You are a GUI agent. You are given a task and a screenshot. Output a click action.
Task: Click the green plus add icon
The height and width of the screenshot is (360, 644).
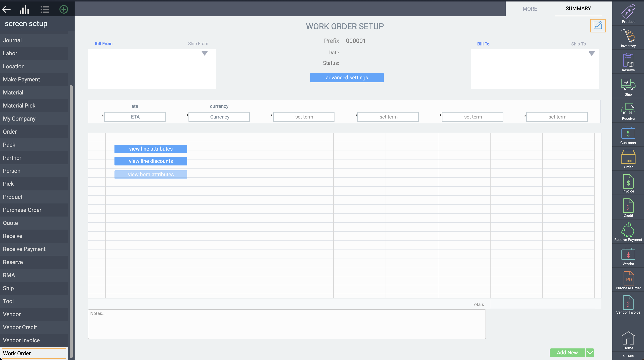pyautogui.click(x=64, y=10)
